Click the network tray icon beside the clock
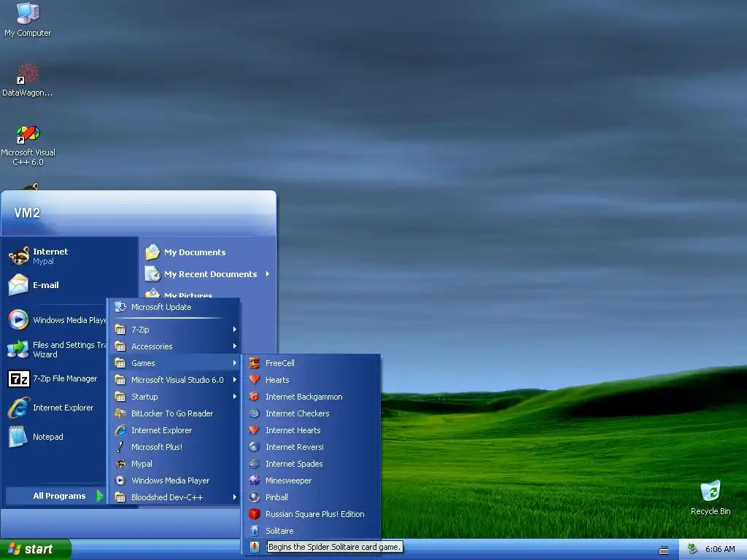This screenshot has height=560, width=747. (693, 549)
